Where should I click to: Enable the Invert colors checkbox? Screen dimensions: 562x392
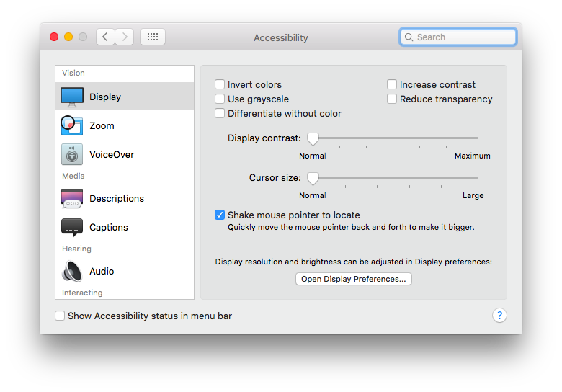(x=220, y=84)
